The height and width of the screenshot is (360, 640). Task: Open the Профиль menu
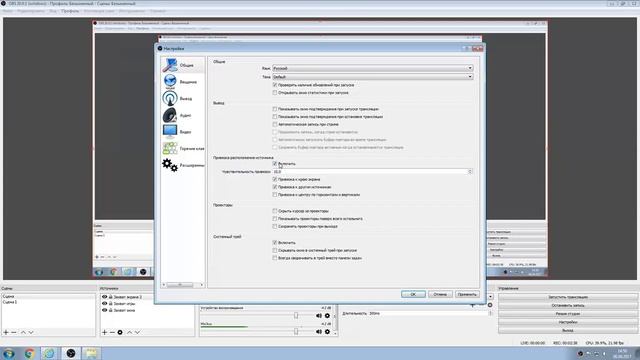70,11
